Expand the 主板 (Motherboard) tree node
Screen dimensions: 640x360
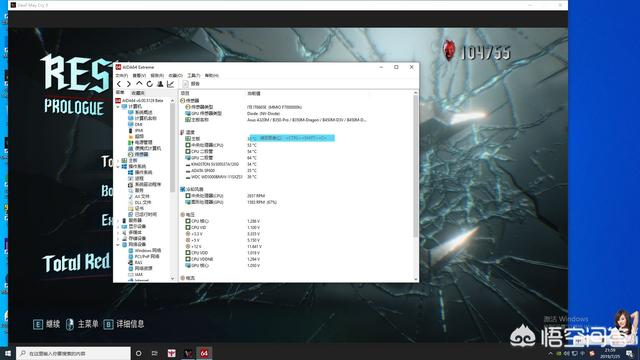[119, 160]
